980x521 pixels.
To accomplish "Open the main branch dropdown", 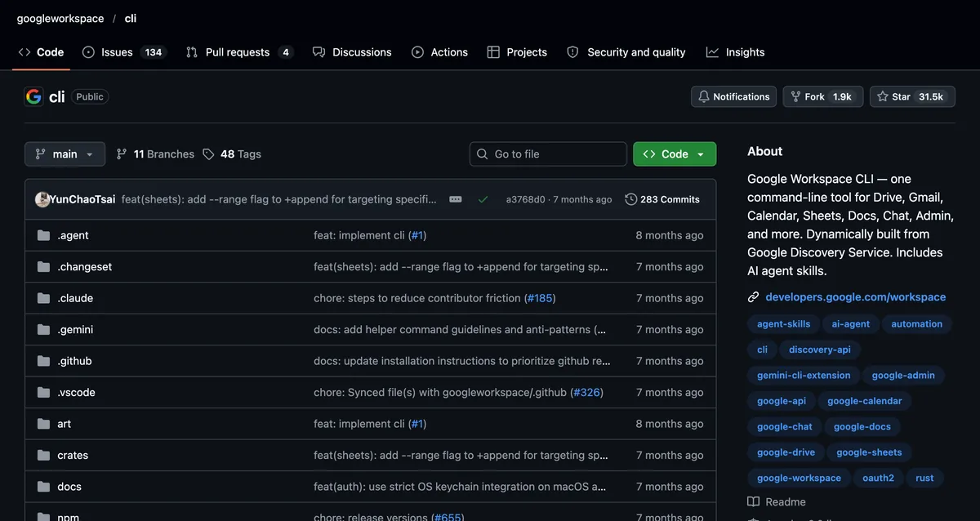I will pyautogui.click(x=65, y=154).
